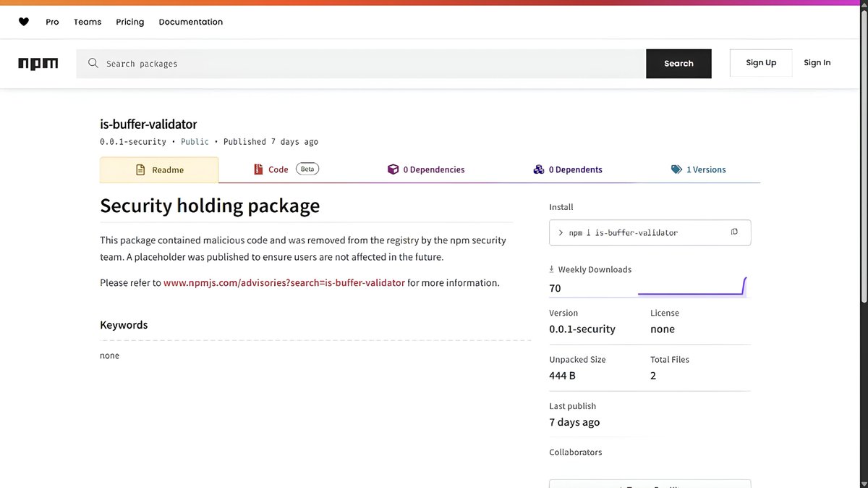Switch to the 0 Dependents tab
868x488 pixels.
point(568,169)
